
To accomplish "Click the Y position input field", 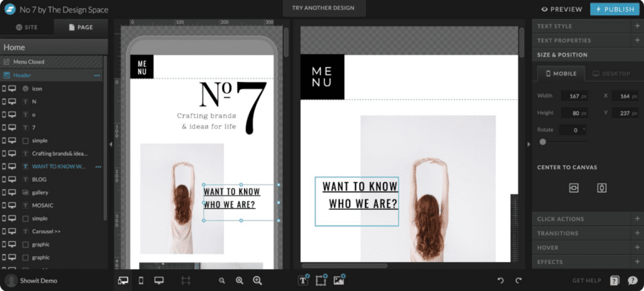I will pyautogui.click(x=625, y=113).
